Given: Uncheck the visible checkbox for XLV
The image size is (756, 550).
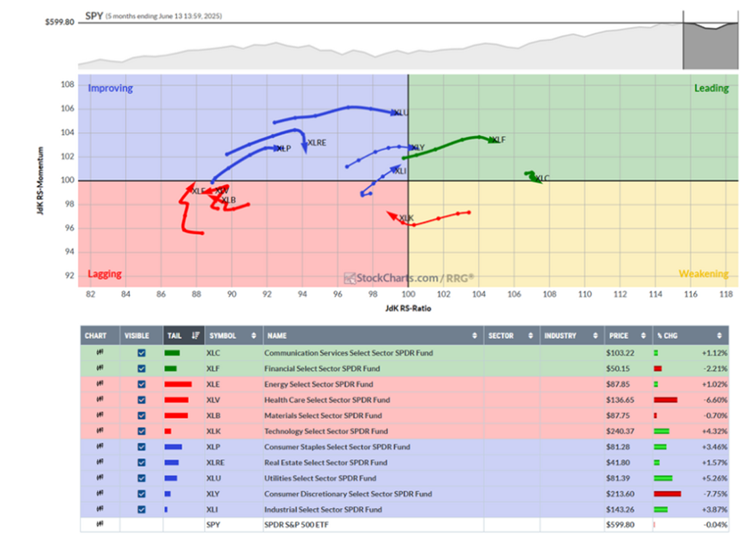Looking at the screenshot, I should (141, 400).
